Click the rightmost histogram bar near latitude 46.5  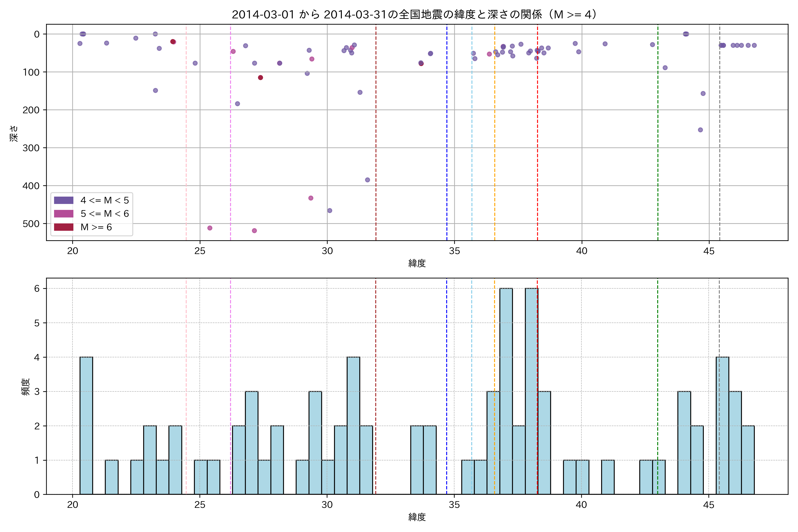[x=748, y=460]
